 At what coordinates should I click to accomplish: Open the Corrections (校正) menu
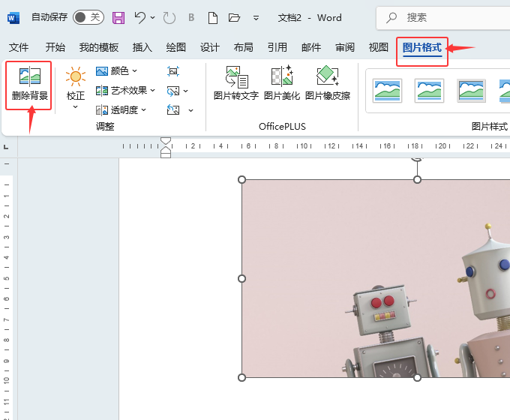pos(76,86)
